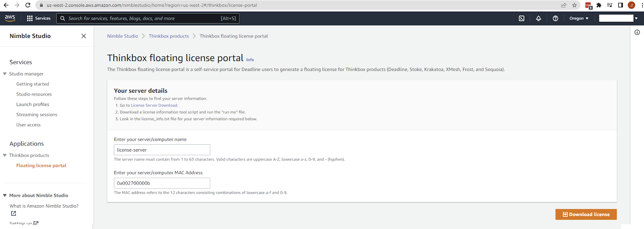
Task: Click Nimble Studio breadcrumb link
Action: (122, 36)
